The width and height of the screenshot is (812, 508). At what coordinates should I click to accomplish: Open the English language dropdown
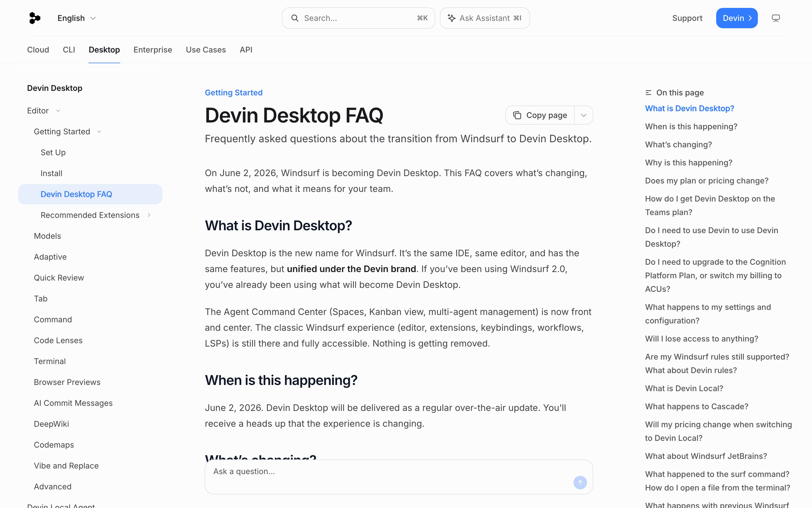point(77,18)
